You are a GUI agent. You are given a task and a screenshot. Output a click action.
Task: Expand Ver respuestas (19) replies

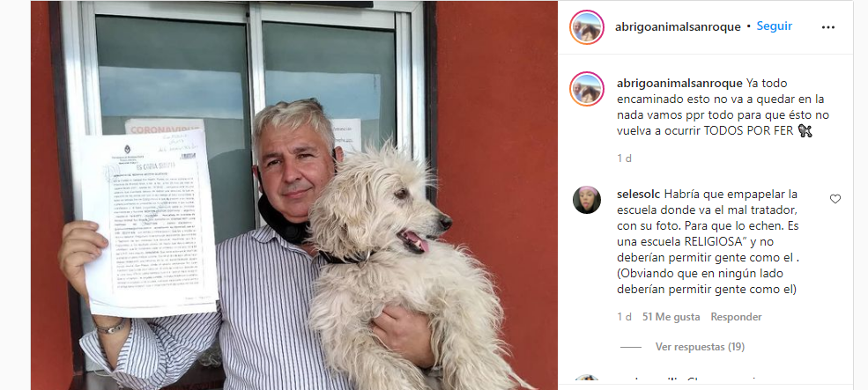(x=700, y=347)
